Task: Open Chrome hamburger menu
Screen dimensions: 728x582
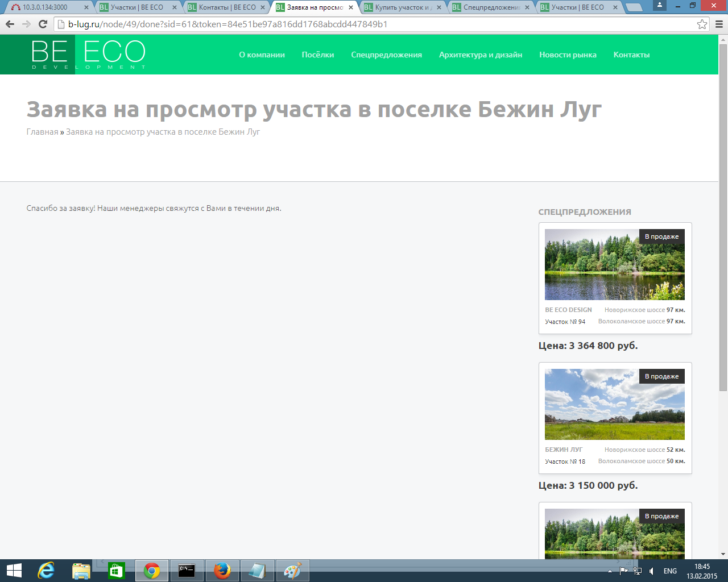Action: click(x=719, y=24)
